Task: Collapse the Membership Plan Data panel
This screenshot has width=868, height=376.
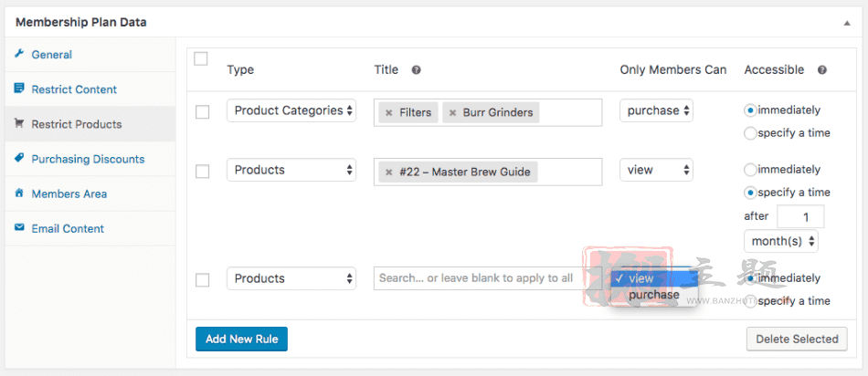Action: click(846, 23)
